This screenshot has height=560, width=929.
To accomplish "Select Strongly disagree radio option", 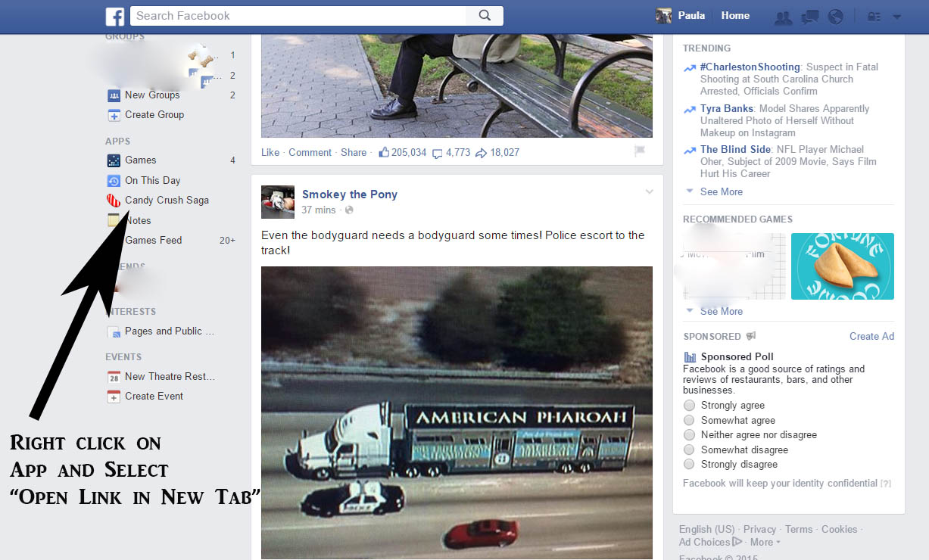I will [x=689, y=465].
